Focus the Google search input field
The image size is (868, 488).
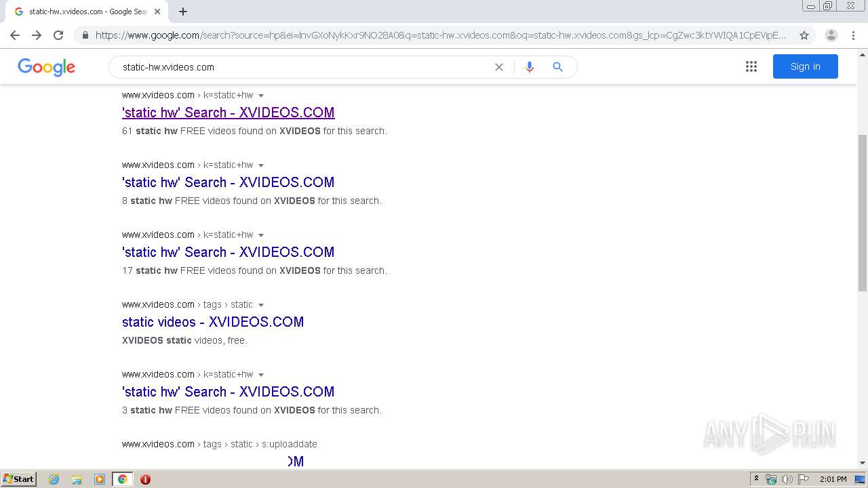(305, 67)
